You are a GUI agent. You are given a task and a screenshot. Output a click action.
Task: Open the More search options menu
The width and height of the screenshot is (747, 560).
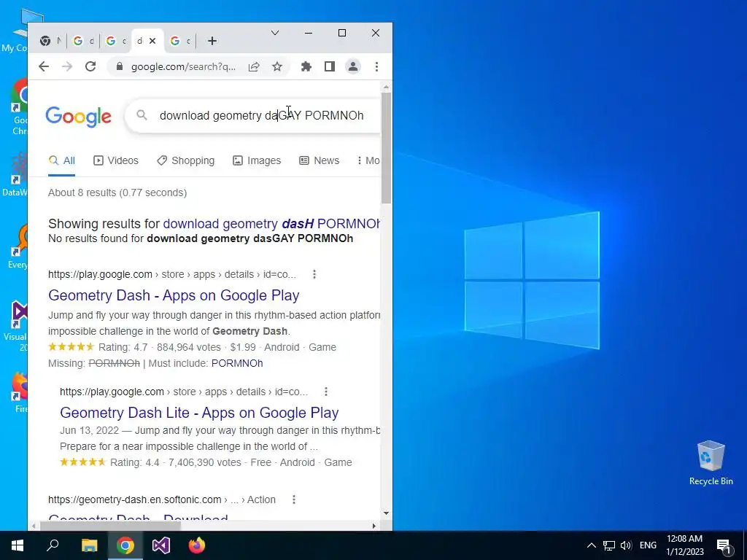coord(368,160)
